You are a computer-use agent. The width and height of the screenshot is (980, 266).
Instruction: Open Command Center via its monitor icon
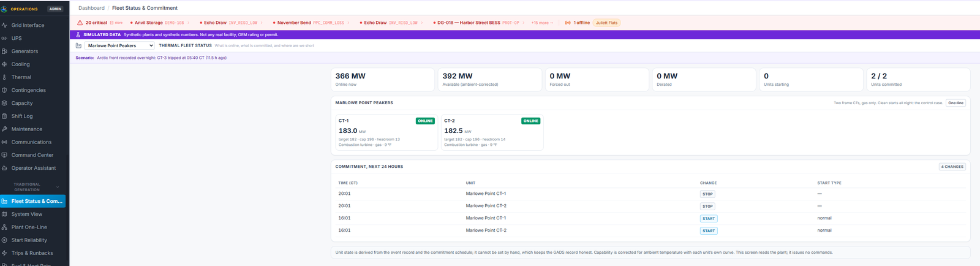pos(4,155)
